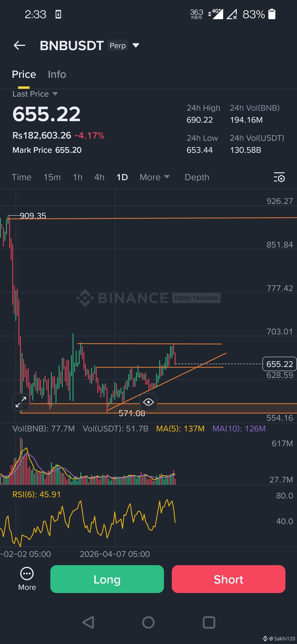Tap the MA(5): 137M volume label
The height and width of the screenshot is (644, 297).
pyautogui.click(x=180, y=429)
